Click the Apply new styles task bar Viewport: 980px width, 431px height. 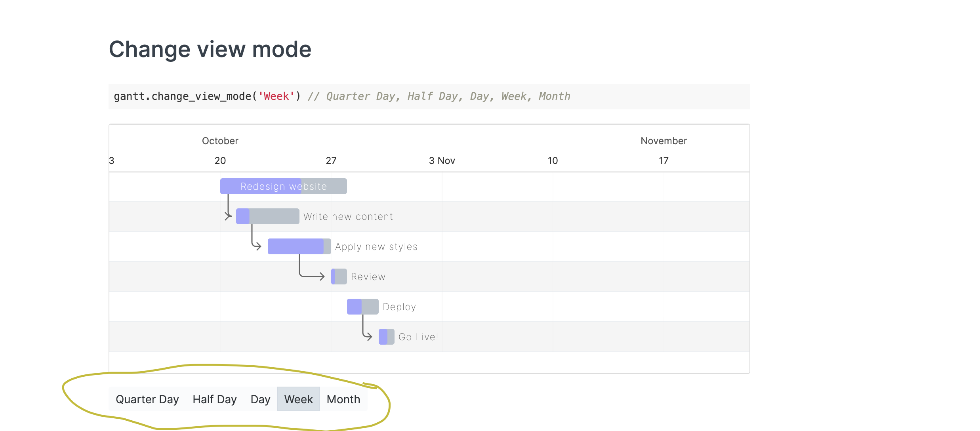point(299,246)
